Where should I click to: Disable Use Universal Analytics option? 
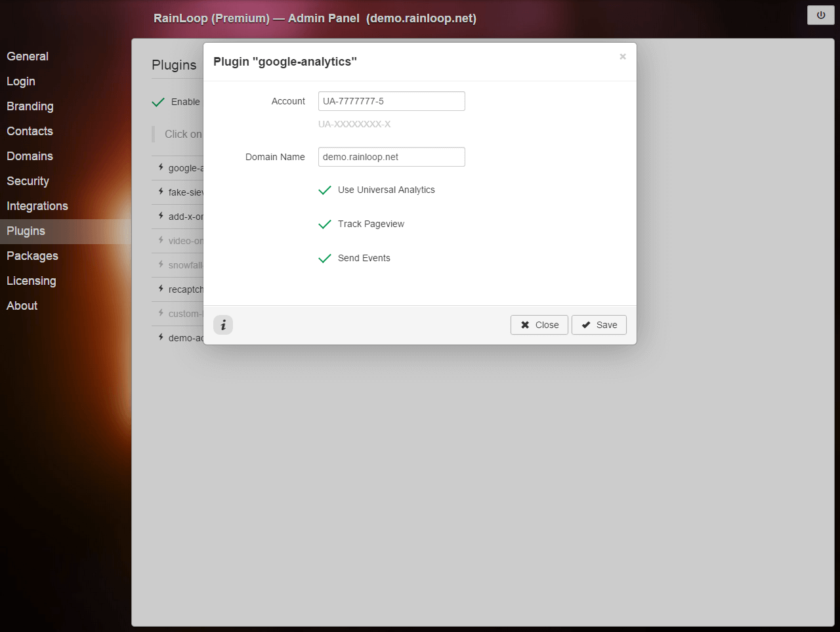[325, 190]
